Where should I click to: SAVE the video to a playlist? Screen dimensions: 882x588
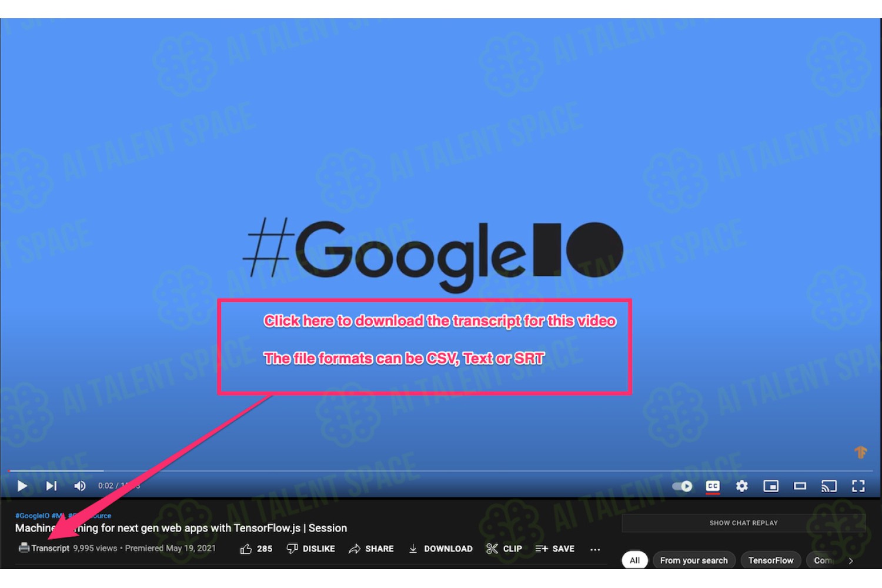click(x=555, y=549)
